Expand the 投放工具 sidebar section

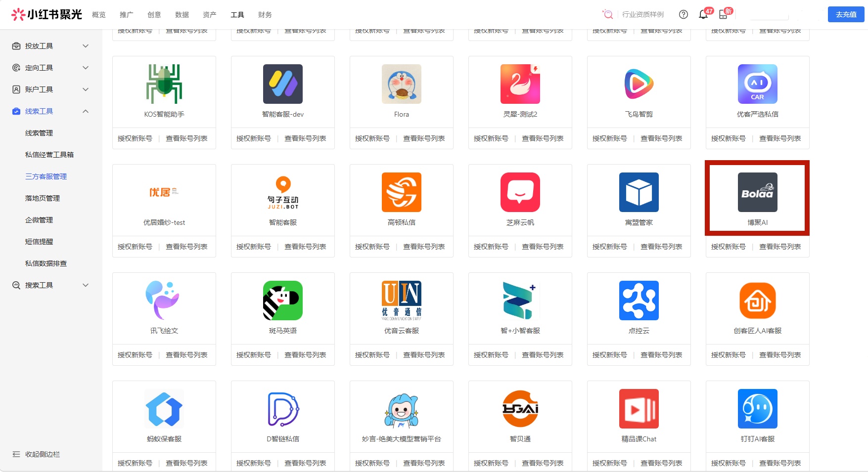click(51, 46)
